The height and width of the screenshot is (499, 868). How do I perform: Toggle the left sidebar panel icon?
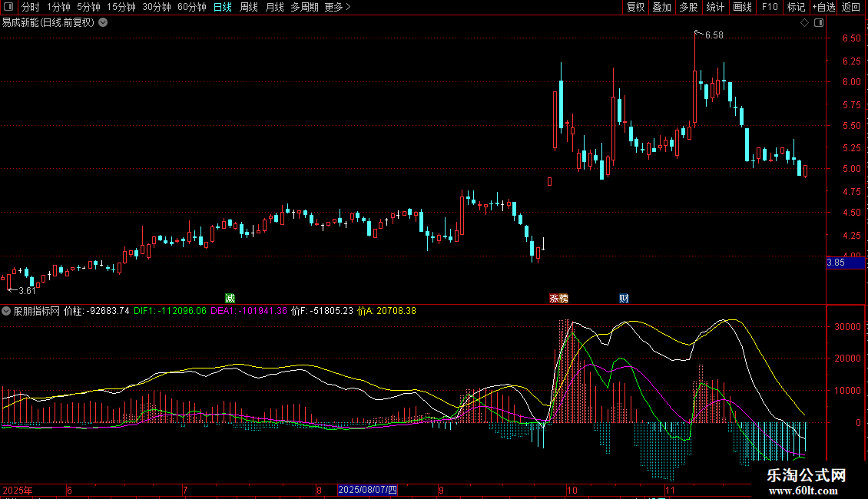coord(8,8)
